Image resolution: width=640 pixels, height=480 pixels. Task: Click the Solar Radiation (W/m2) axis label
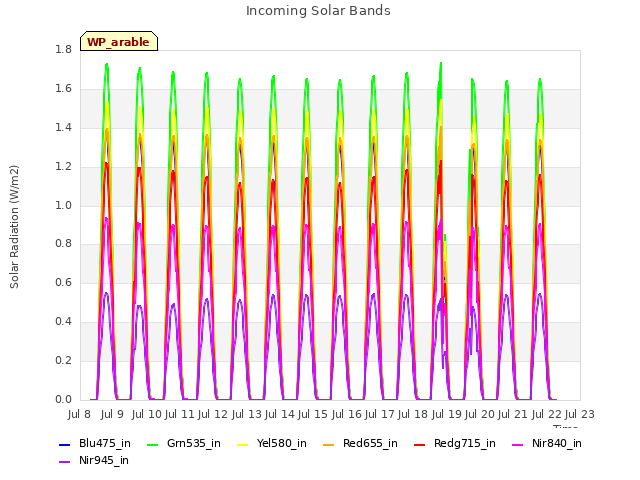pyautogui.click(x=14, y=227)
